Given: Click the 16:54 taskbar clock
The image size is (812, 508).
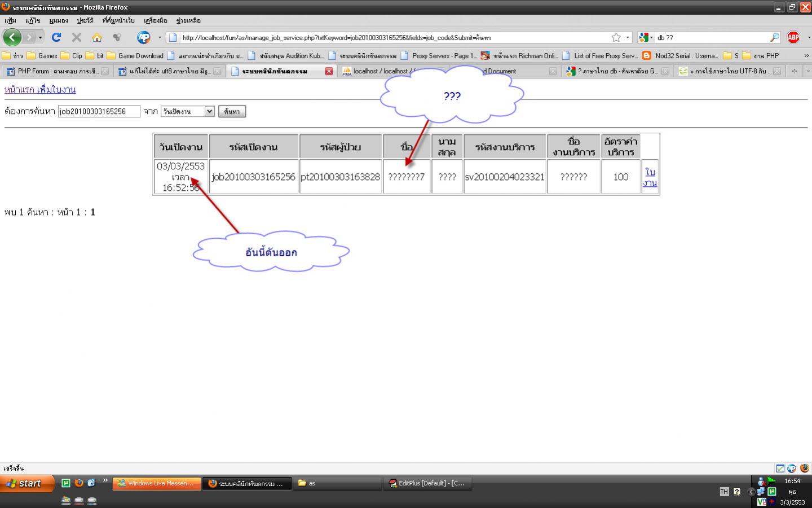Looking at the screenshot, I should [792, 481].
